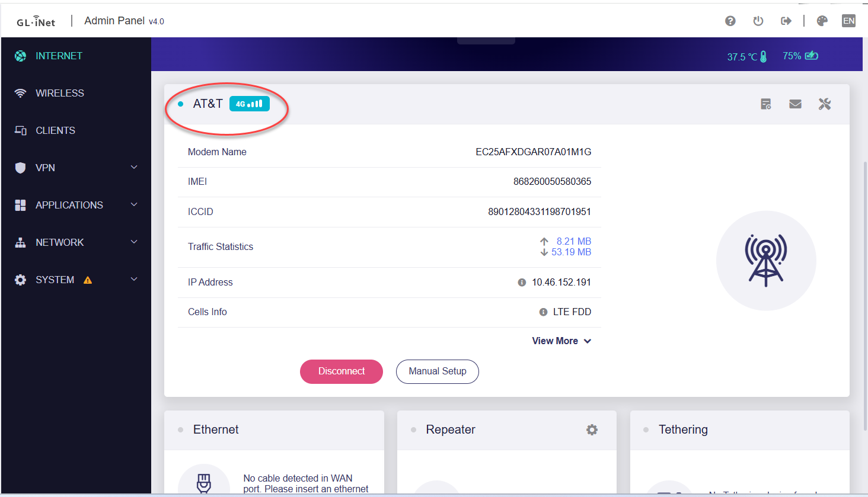The width and height of the screenshot is (868, 497).
Task: Click the 4G signal strength badge
Action: click(x=250, y=104)
